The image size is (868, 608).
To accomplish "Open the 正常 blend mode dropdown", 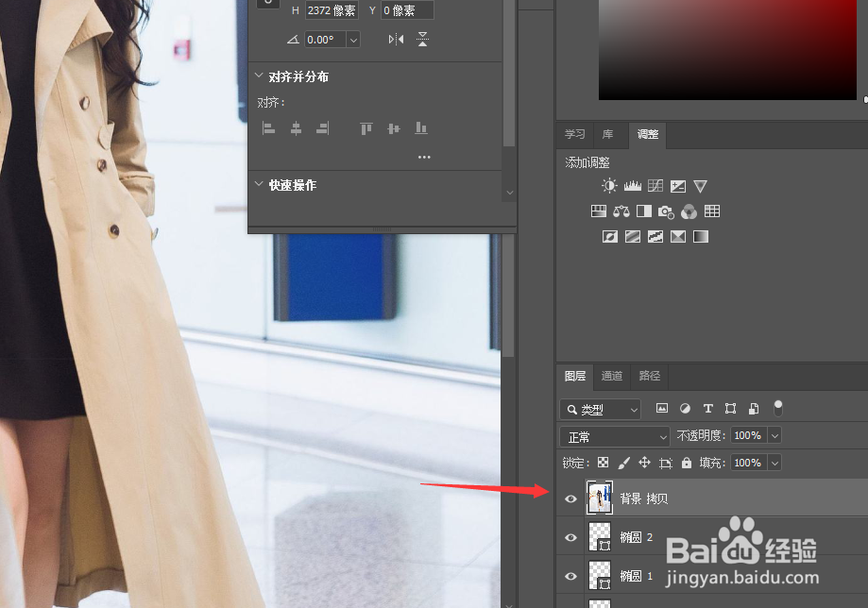I will [x=615, y=437].
